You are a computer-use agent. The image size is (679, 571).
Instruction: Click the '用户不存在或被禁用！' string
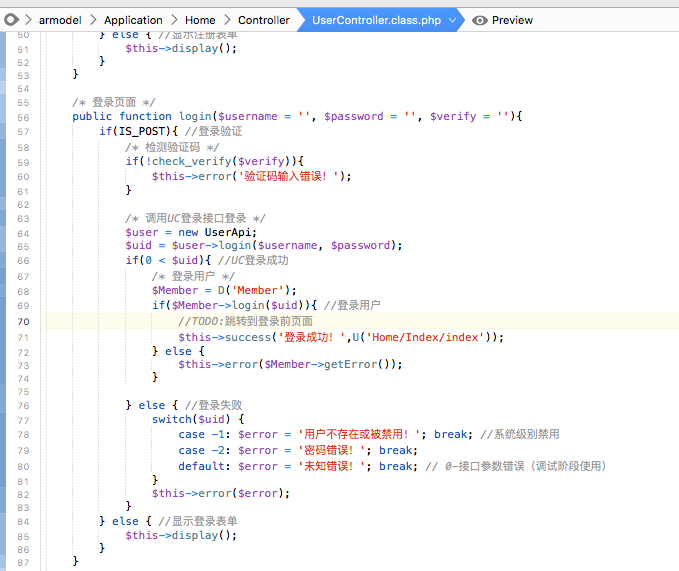click(359, 434)
